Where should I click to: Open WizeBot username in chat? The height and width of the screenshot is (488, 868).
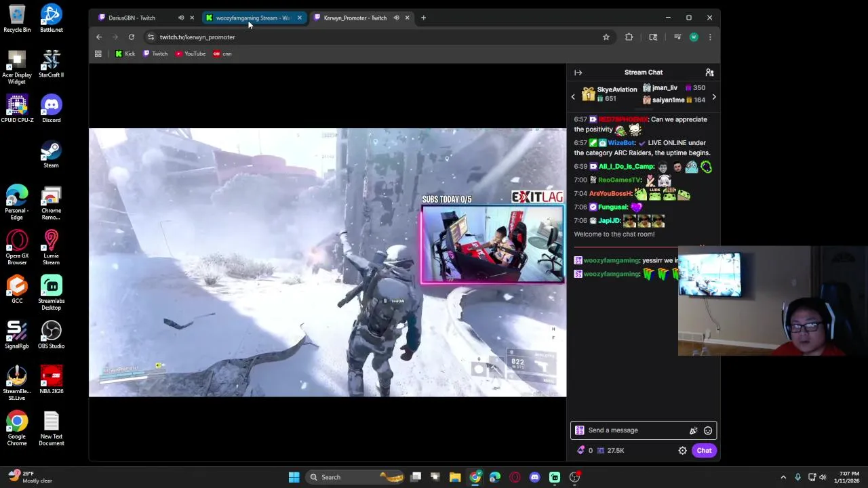[x=621, y=143]
